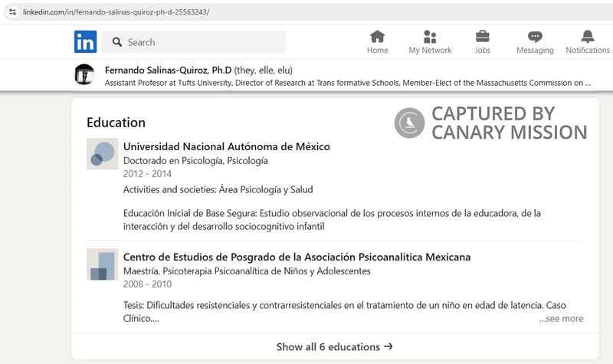Open the Home icon in navigation
Image resolution: width=613 pixels, height=364 pixels.
coord(377,37)
